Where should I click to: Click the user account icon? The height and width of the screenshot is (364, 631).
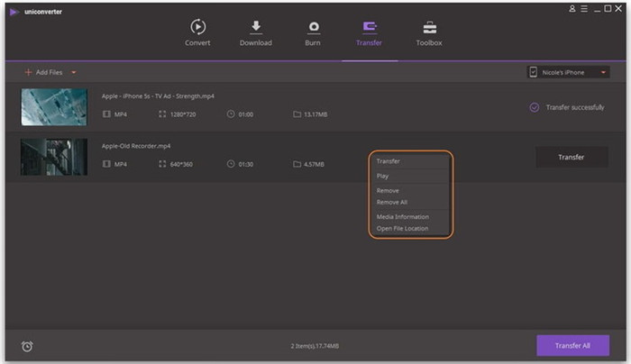tap(572, 8)
